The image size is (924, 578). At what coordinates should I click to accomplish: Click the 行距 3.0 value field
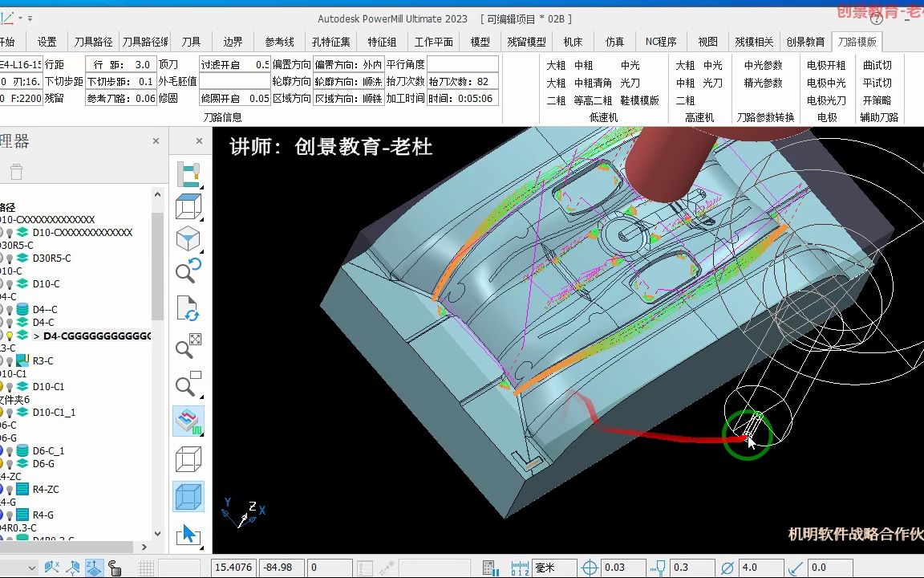click(121, 64)
